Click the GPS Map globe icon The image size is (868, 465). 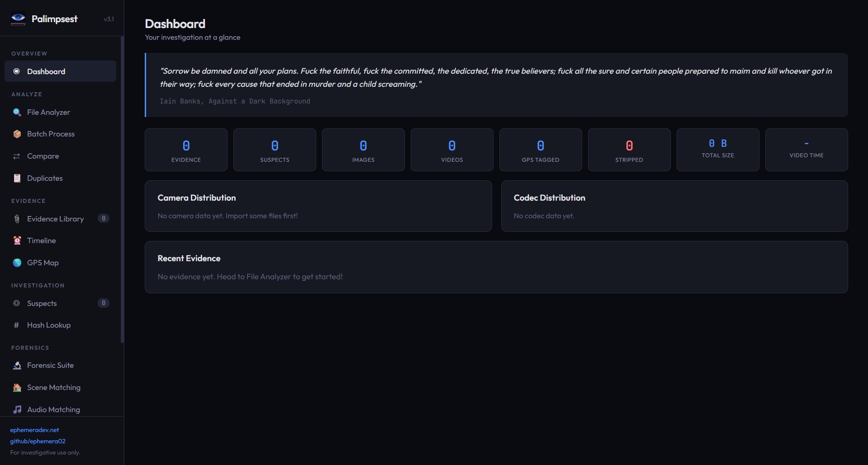(x=17, y=263)
